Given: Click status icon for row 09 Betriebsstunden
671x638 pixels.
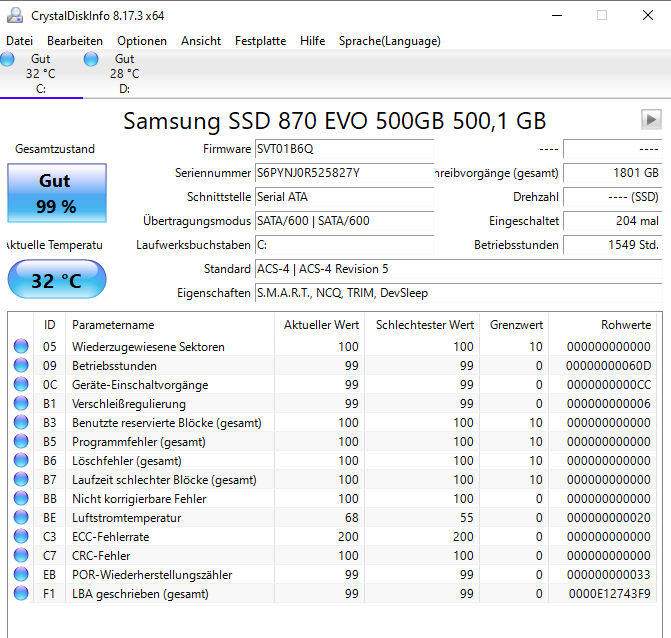Looking at the screenshot, I should coord(21,365).
